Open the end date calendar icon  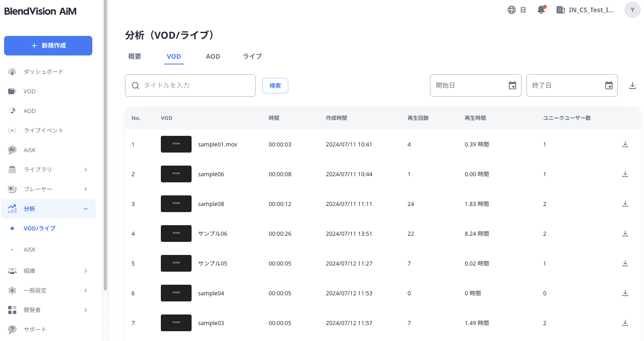(x=608, y=86)
